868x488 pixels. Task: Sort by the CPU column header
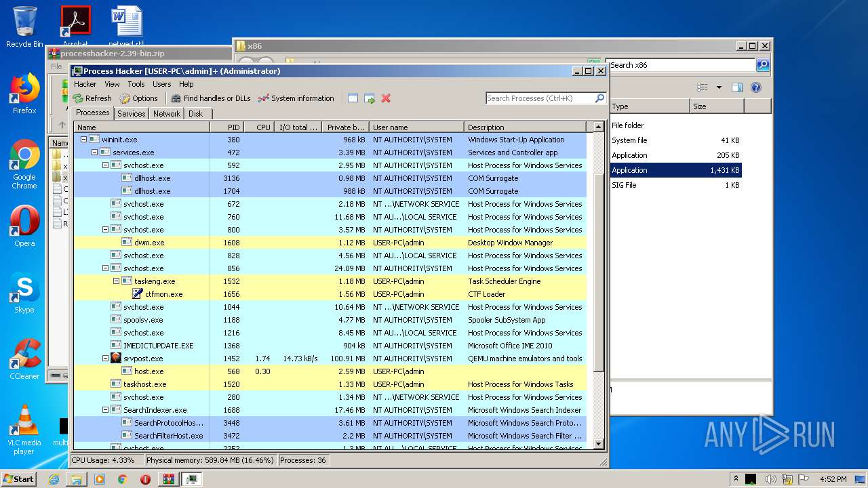pos(259,127)
